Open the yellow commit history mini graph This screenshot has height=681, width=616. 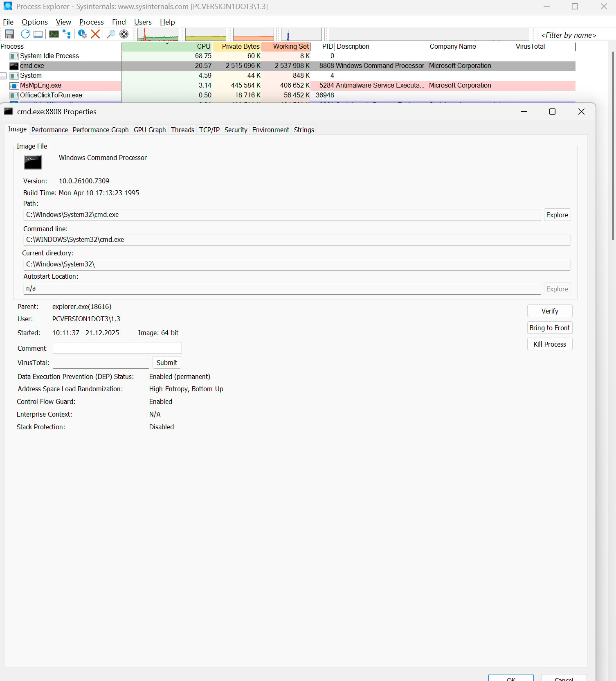[206, 34]
